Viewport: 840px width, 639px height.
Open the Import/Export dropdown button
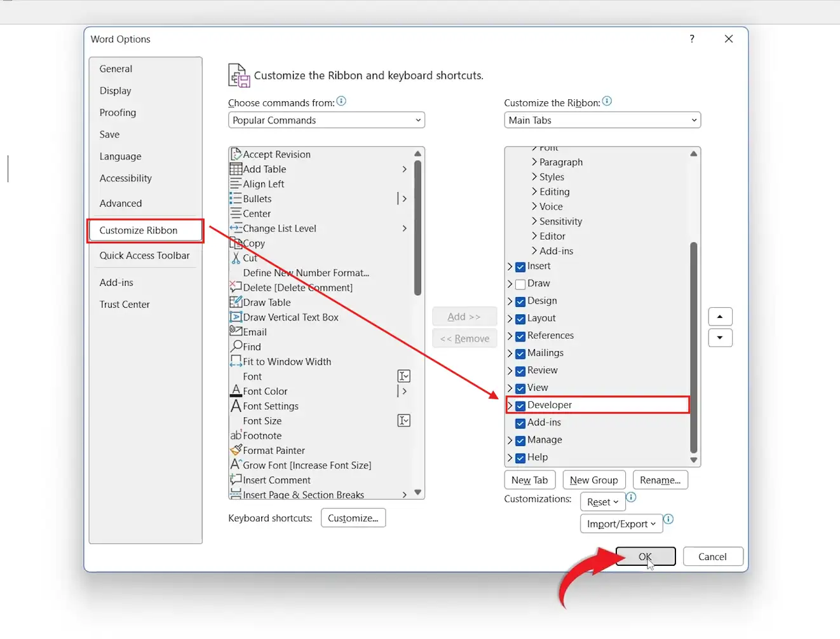621,524
